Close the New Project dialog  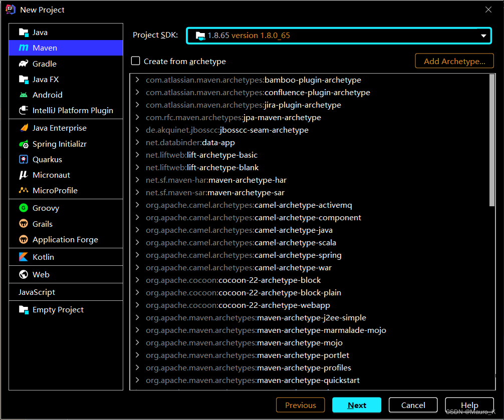tap(488, 10)
